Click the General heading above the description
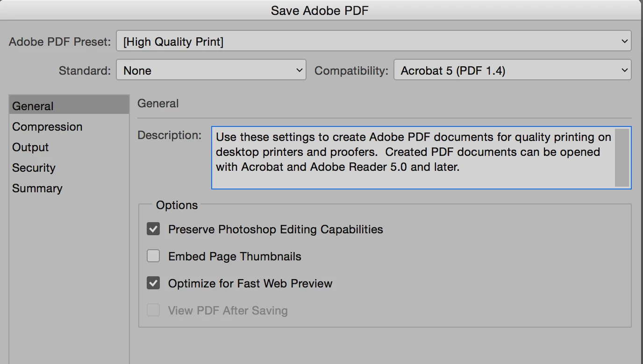Screen dimensions: 643x364 pos(158,104)
